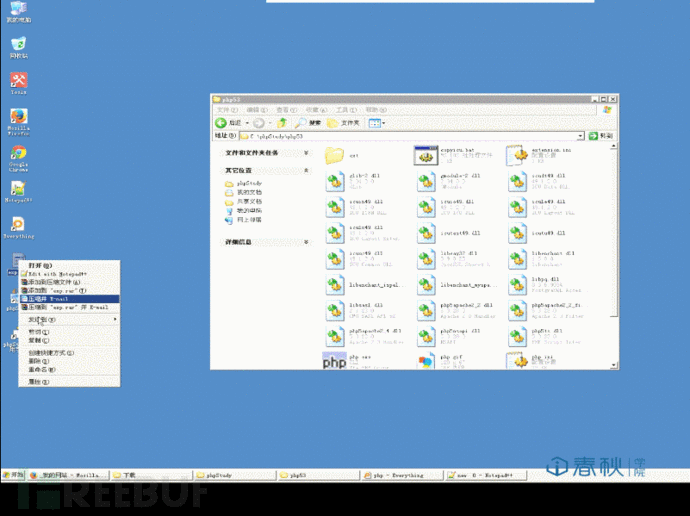This screenshot has width=690, height=516.
Task: Select the bat file icon
Action: [426, 156]
